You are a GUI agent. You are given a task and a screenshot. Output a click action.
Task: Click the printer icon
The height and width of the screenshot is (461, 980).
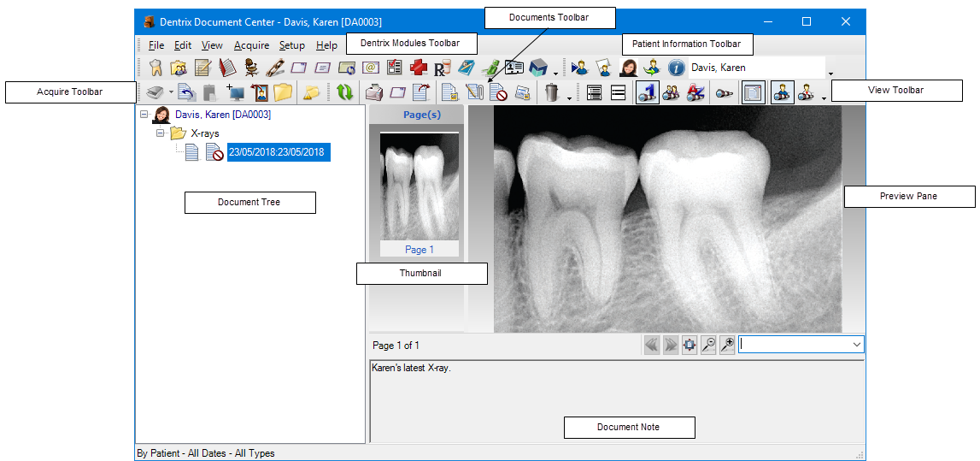pos(374,93)
